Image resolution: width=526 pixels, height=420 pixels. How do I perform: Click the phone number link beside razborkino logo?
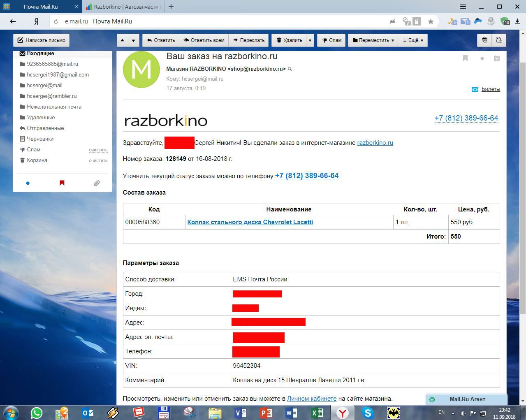[466, 118]
